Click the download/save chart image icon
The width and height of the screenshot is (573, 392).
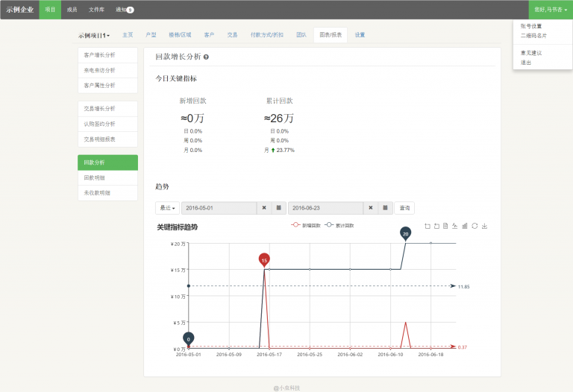coord(485,226)
